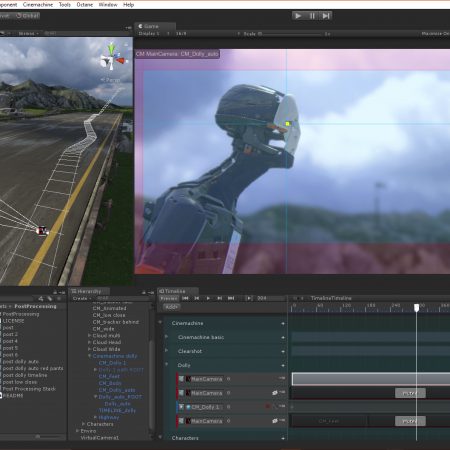The image size is (450, 450).
Task: Select CM_Dolly 1 in Hierarchy
Action: 113,363
